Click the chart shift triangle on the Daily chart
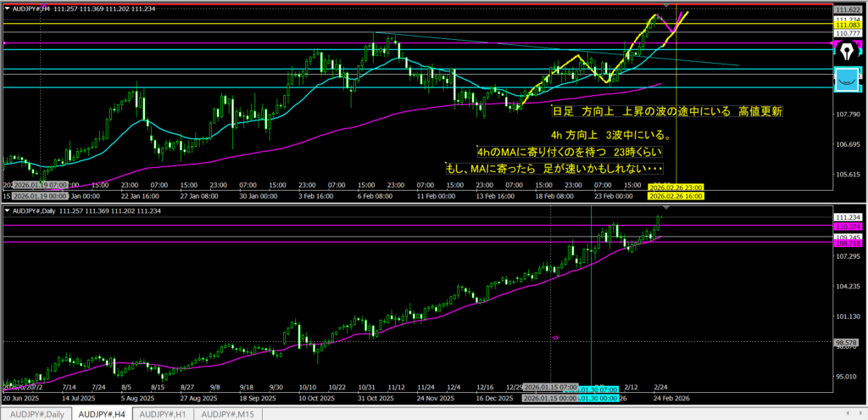 pyautogui.click(x=666, y=208)
